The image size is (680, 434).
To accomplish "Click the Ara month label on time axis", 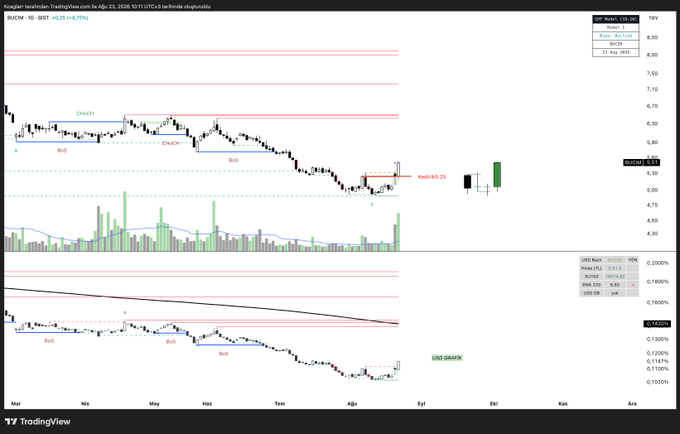I will coord(632,404).
